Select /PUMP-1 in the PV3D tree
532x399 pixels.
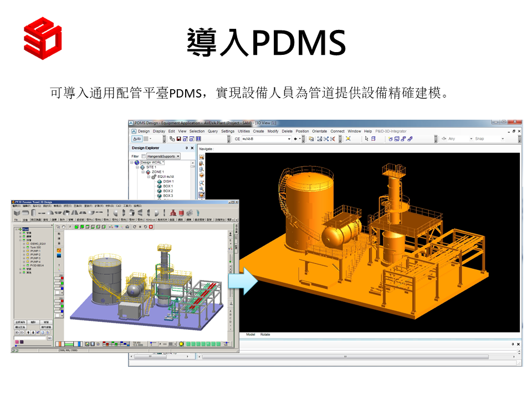[x=35, y=251]
